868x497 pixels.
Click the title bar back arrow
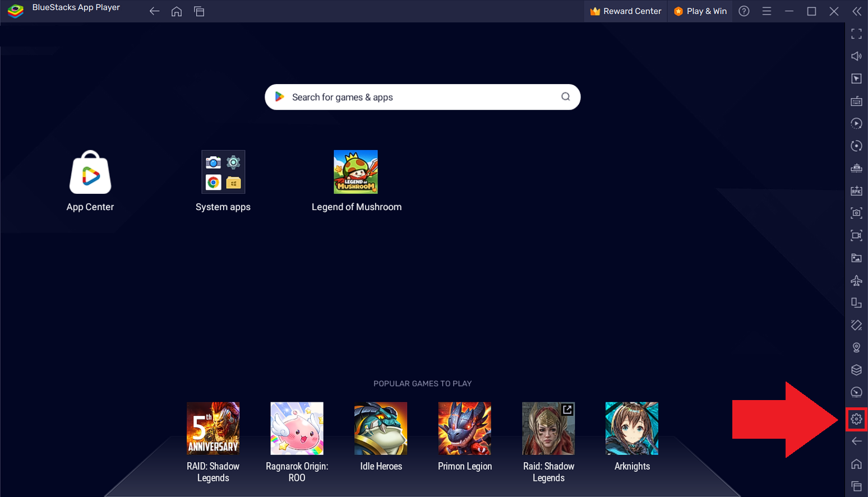(x=154, y=11)
